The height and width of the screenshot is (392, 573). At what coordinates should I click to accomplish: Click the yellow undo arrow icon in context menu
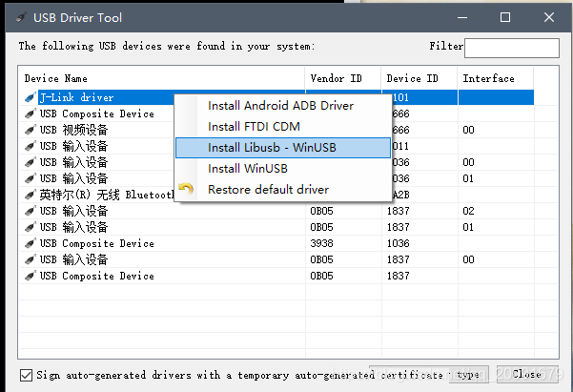click(x=186, y=189)
